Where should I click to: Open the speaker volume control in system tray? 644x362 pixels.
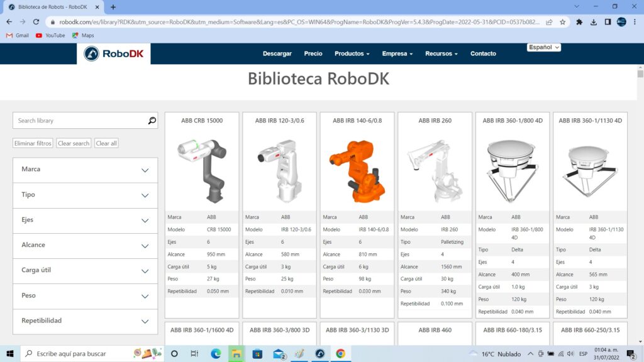click(570, 354)
